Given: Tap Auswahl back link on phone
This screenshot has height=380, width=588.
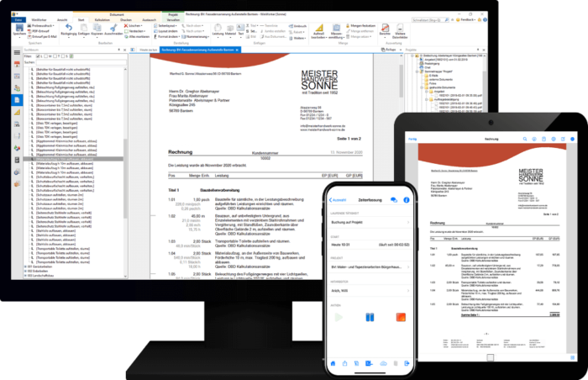Looking at the screenshot, I should pyautogui.click(x=338, y=200).
